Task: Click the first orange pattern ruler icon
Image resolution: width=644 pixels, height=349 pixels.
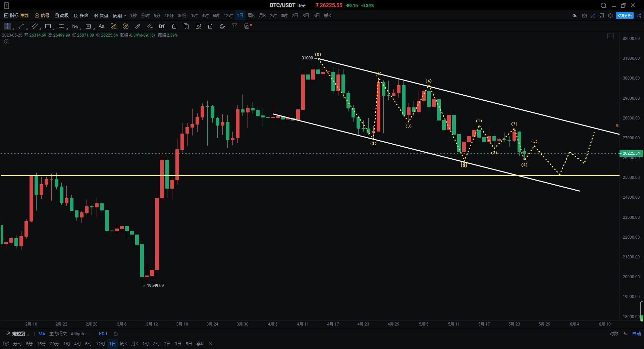Action: tap(114, 26)
